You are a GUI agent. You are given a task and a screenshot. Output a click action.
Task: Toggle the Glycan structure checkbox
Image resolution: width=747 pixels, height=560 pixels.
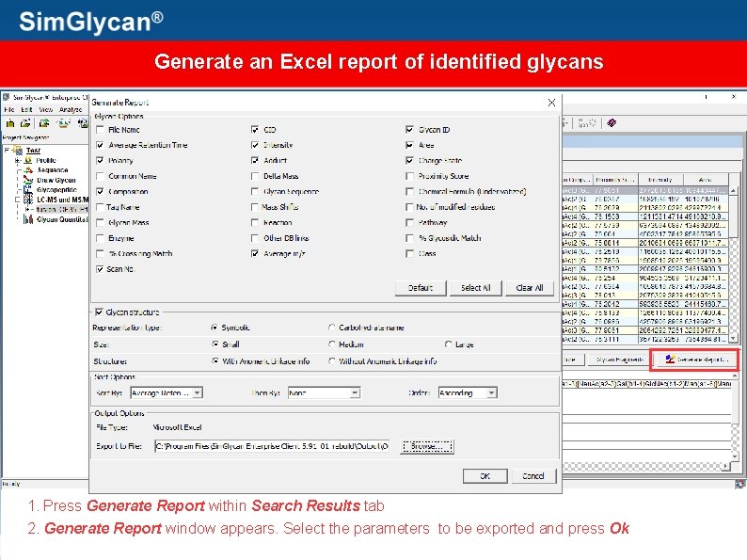pos(99,312)
